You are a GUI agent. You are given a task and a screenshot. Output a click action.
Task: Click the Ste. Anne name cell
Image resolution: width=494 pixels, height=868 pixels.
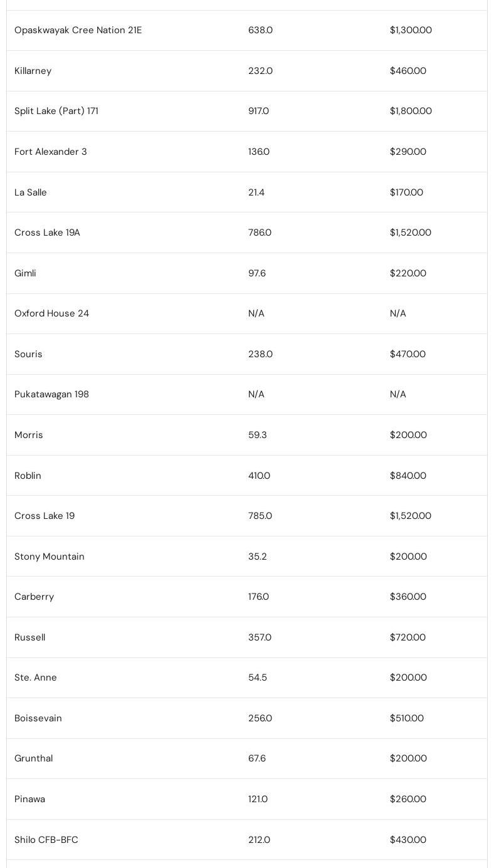pos(36,677)
